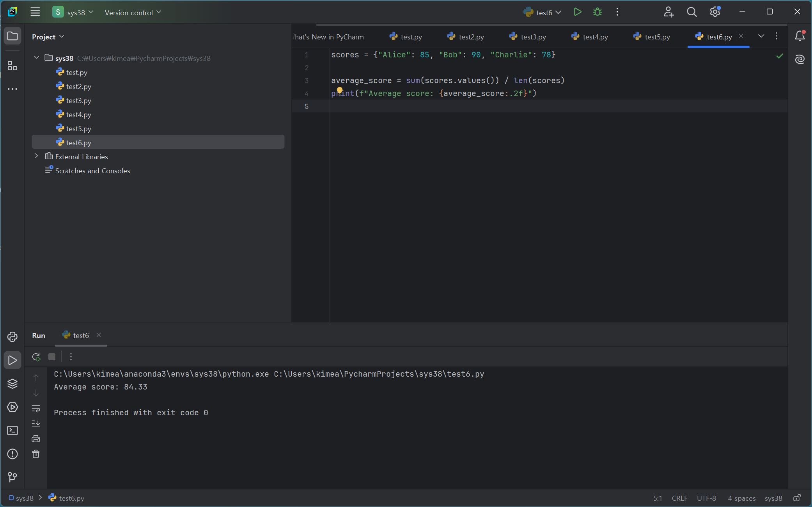Open the test6 run configuration dropdown
Image resolution: width=812 pixels, height=507 pixels.
click(544, 12)
